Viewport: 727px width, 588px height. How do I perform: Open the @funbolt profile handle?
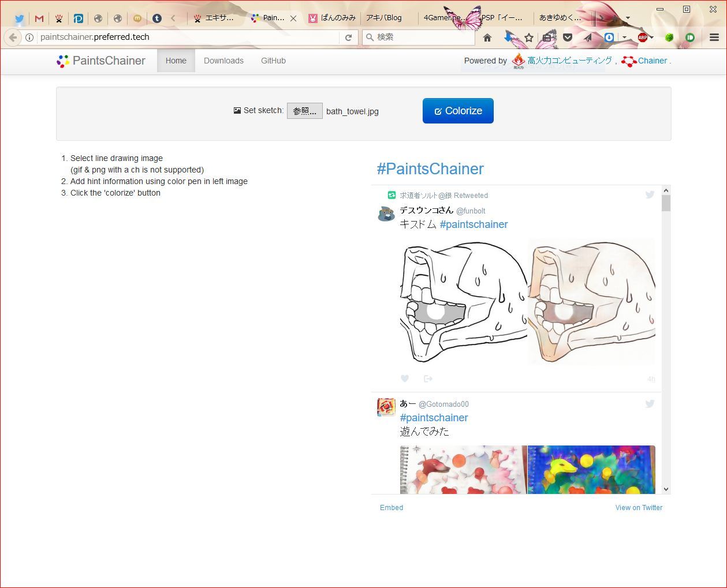471,211
